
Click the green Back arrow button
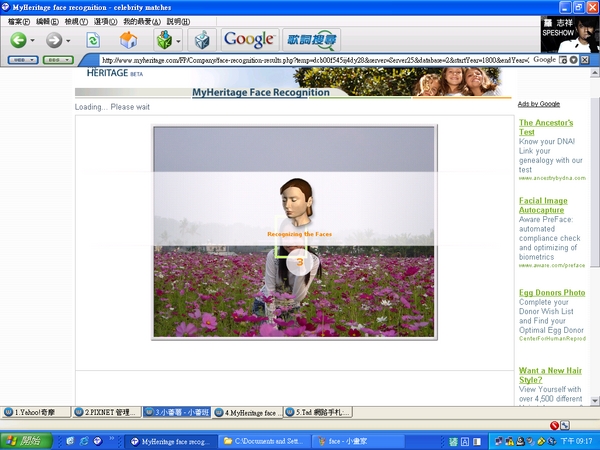(18, 40)
